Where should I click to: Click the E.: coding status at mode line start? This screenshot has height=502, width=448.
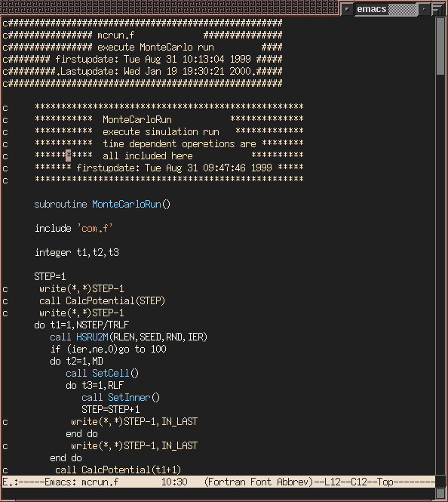[x=11, y=482]
